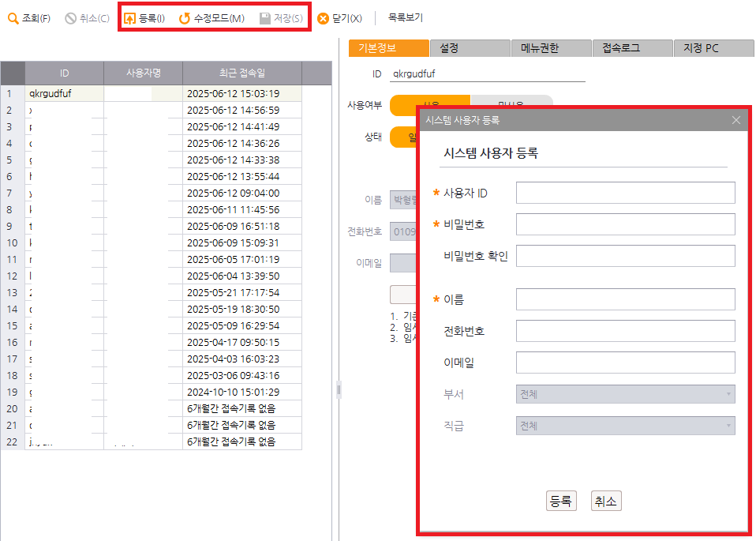756x541 pixels.
Task: Click the 닫기(X) close icon in toolbar
Action: coord(323,18)
